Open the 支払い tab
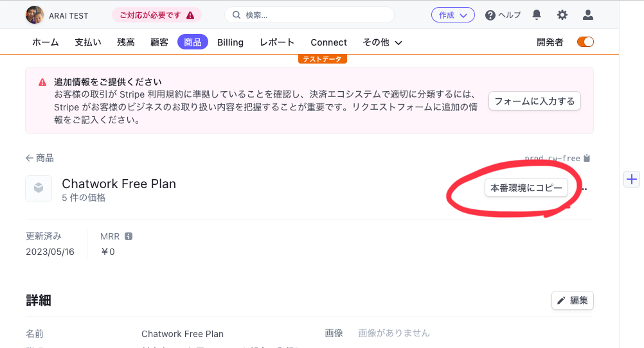 click(x=88, y=42)
